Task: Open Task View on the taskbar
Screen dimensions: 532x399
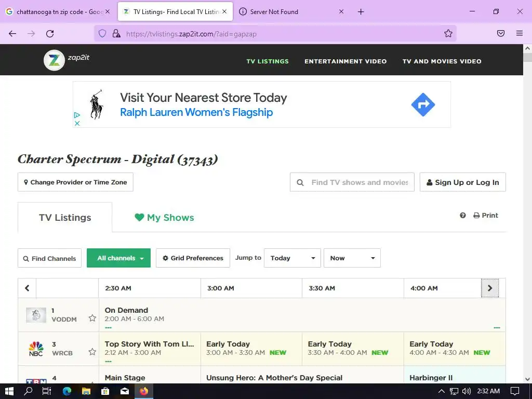Action: pyautogui.click(x=47, y=391)
